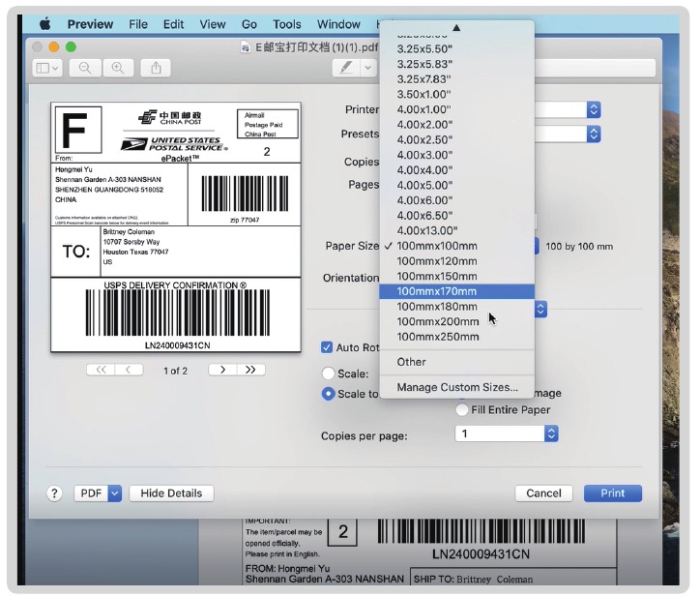Choose 100mmx180mm paper size
700x597 pixels.
pyautogui.click(x=456, y=307)
